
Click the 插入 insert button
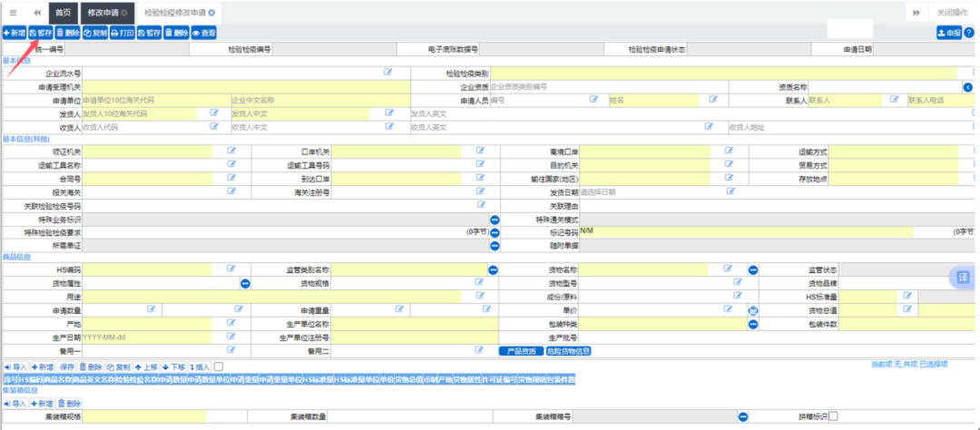(x=200, y=366)
